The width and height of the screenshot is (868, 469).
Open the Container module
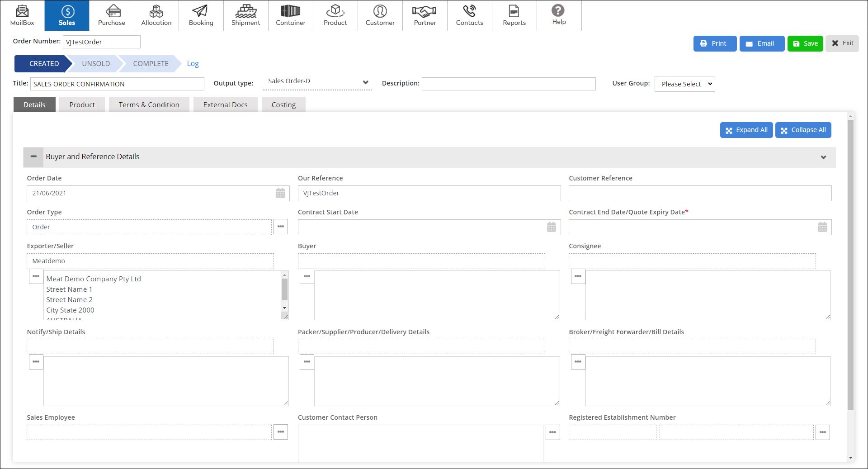point(291,15)
